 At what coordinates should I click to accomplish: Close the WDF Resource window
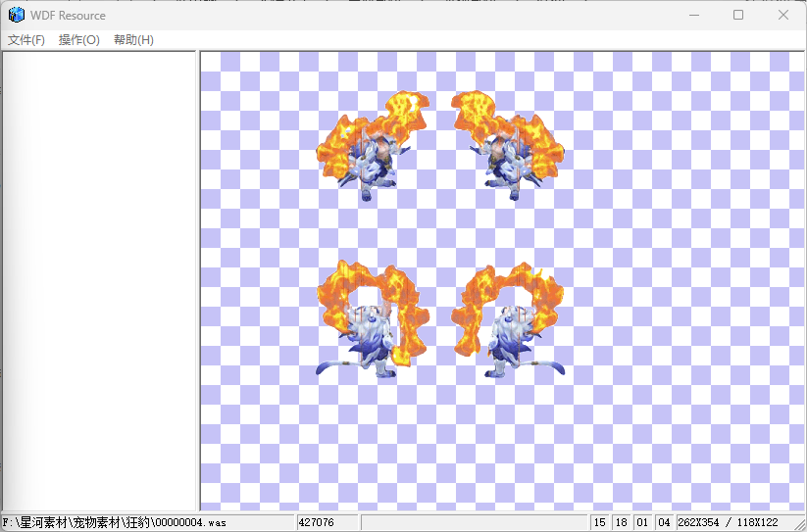(783, 15)
